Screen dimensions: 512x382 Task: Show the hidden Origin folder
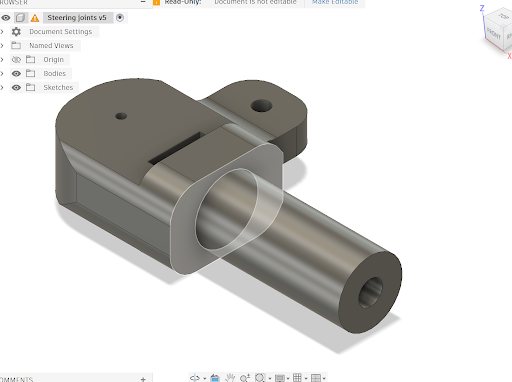pyautogui.click(x=16, y=60)
